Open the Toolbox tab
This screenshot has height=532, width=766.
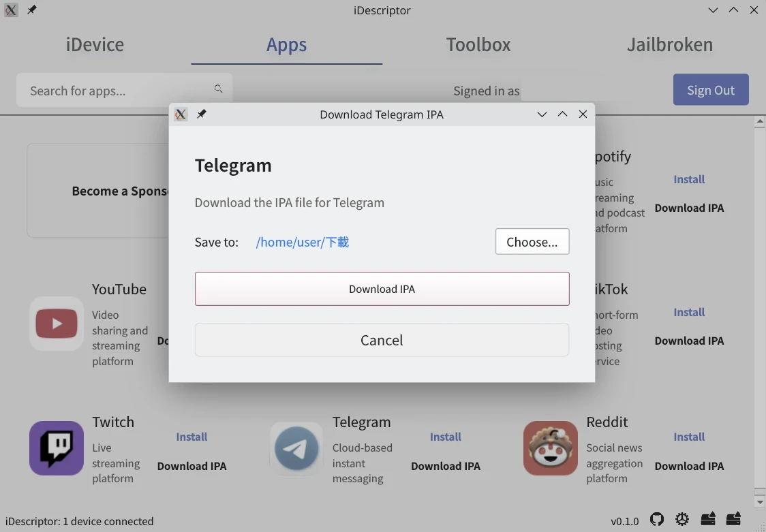(478, 44)
